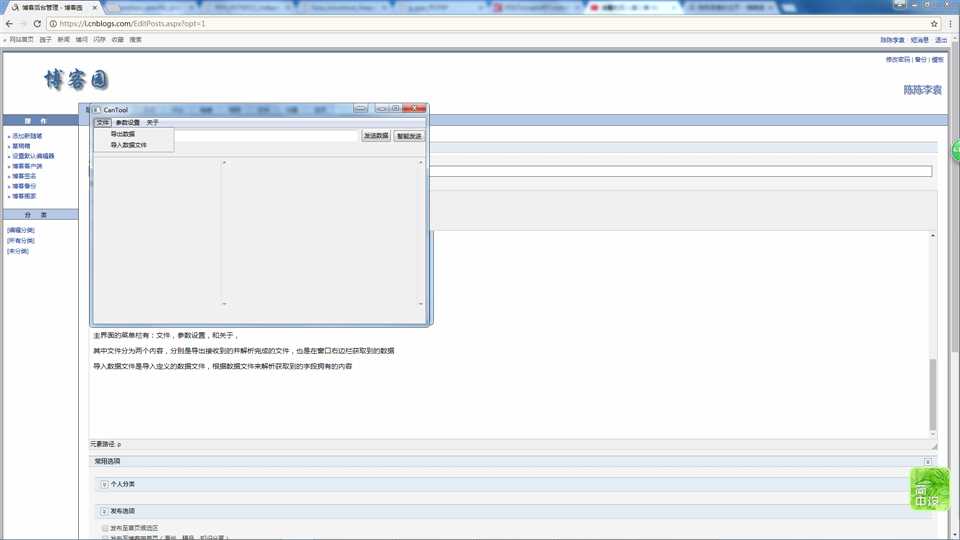960x540 pixels.
Task: Click the paragraph starting 导入数据文件是导入
Action: coord(222,366)
